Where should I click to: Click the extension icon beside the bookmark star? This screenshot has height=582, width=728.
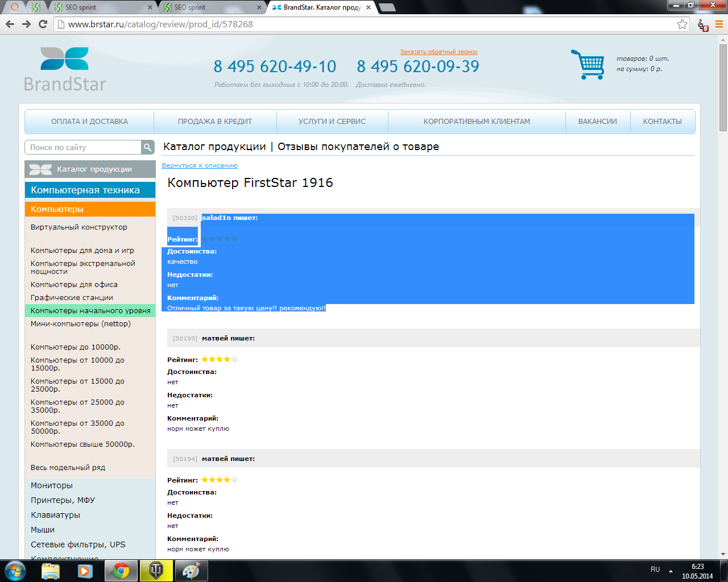click(x=703, y=25)
